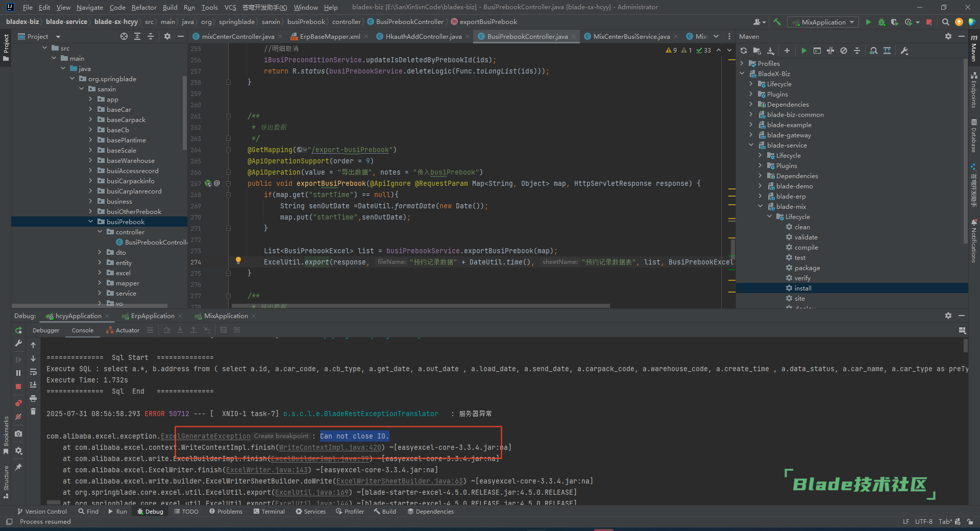980x531 pixels.
Task: Expand the excel folder under busiPrebook
Action: (100, 273)
